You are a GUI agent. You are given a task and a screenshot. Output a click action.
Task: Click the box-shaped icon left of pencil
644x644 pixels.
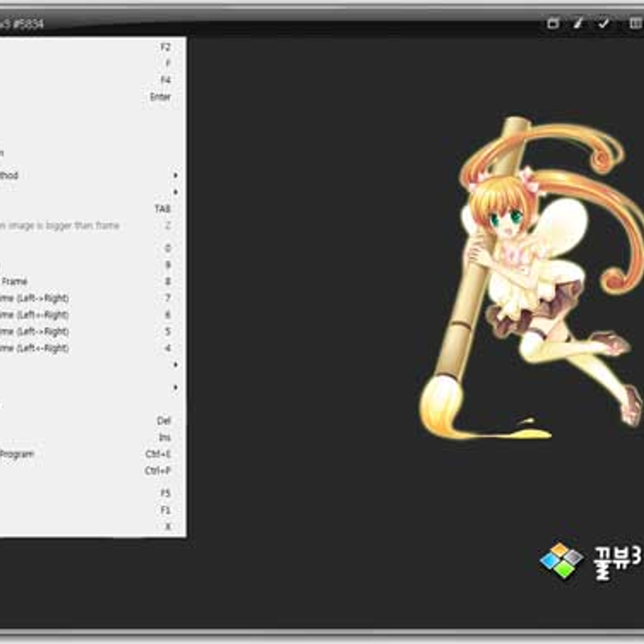[553, 23]
